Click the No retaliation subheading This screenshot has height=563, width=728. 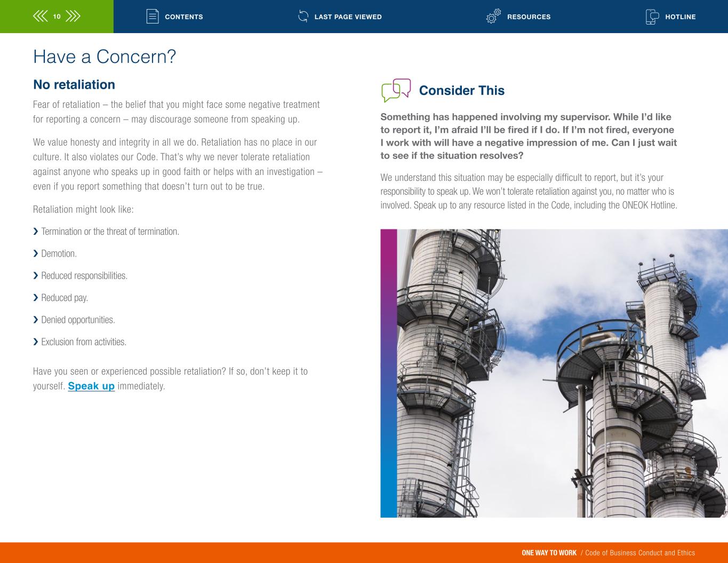click(74, 85)
